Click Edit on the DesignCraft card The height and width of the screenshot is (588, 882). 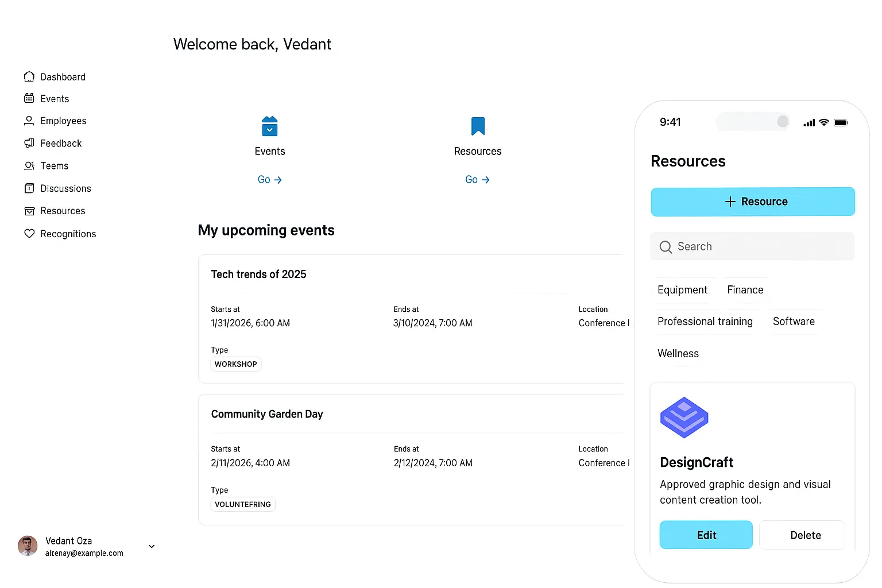pyautogui.click(x=706, y=535)
